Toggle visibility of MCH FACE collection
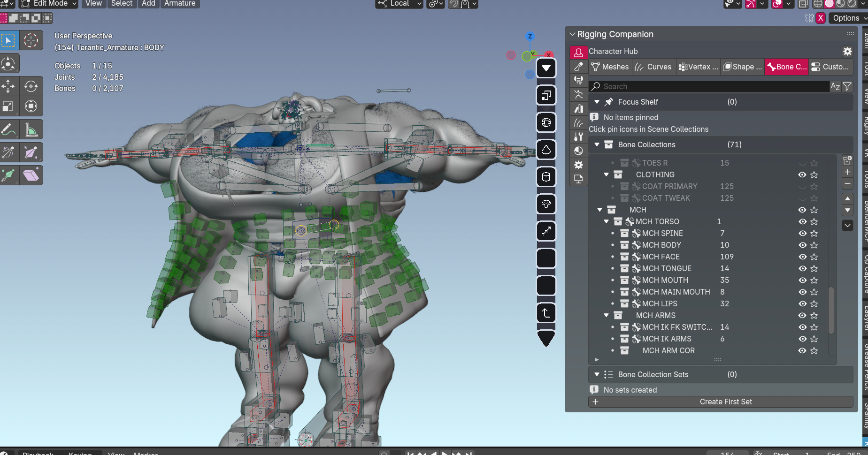Screen dimensions: 868x455 [802, 257]
